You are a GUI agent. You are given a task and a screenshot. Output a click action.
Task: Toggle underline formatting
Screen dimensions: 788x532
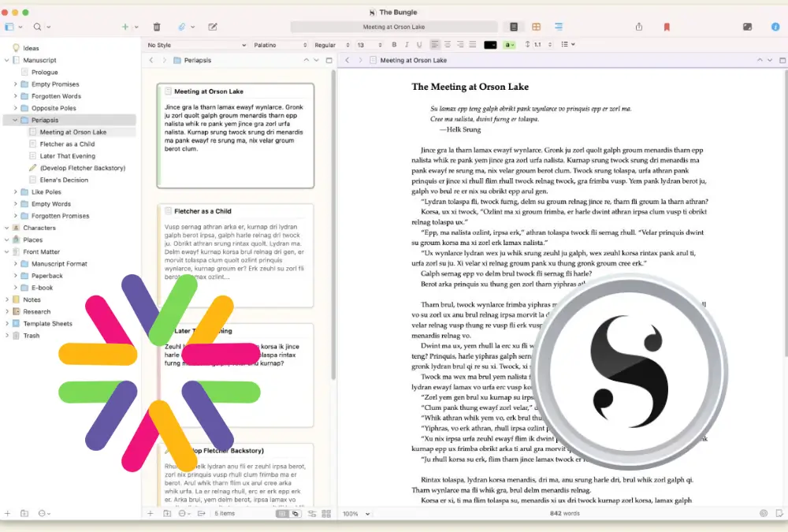point(419,45)
